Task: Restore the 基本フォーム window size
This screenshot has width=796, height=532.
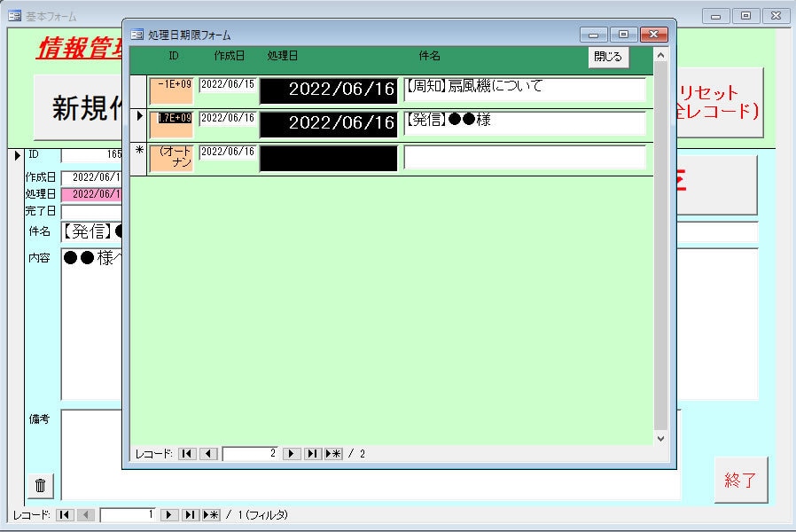Action: [x=746, y=16]
